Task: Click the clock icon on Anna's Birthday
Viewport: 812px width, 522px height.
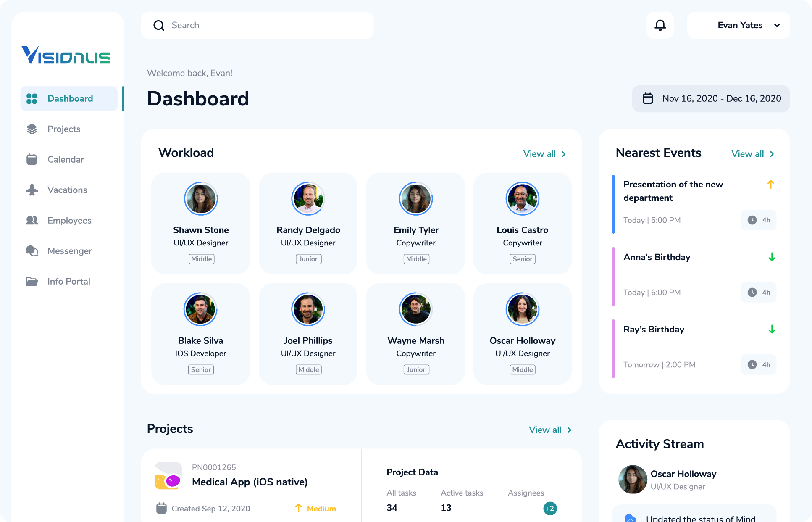Action: coord(752,293)
